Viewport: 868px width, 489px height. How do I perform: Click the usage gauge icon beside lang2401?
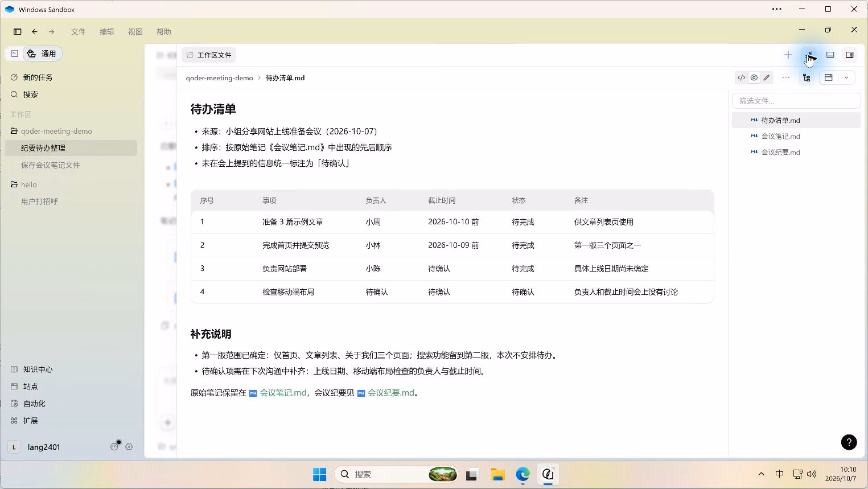point(114,447)
